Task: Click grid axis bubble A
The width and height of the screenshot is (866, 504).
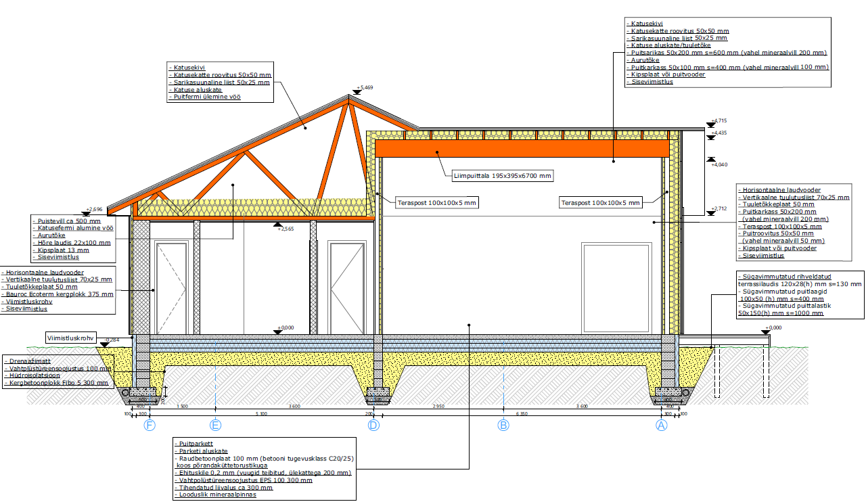Action: coord(662,426)
